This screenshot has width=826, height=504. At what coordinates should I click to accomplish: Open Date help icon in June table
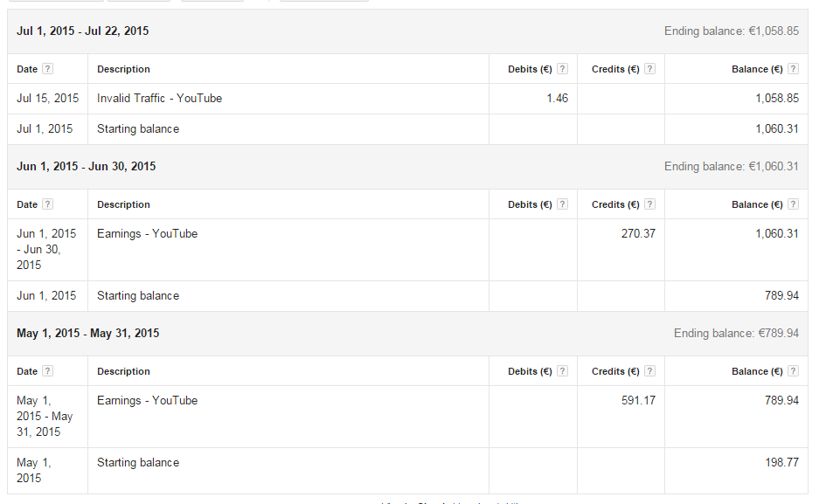point(47,204)
